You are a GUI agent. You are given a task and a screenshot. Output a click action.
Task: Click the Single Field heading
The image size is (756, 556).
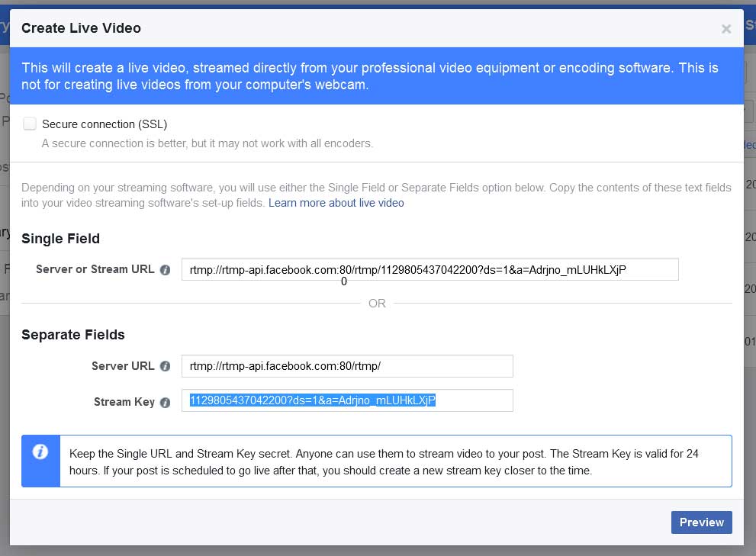point(61,239)
